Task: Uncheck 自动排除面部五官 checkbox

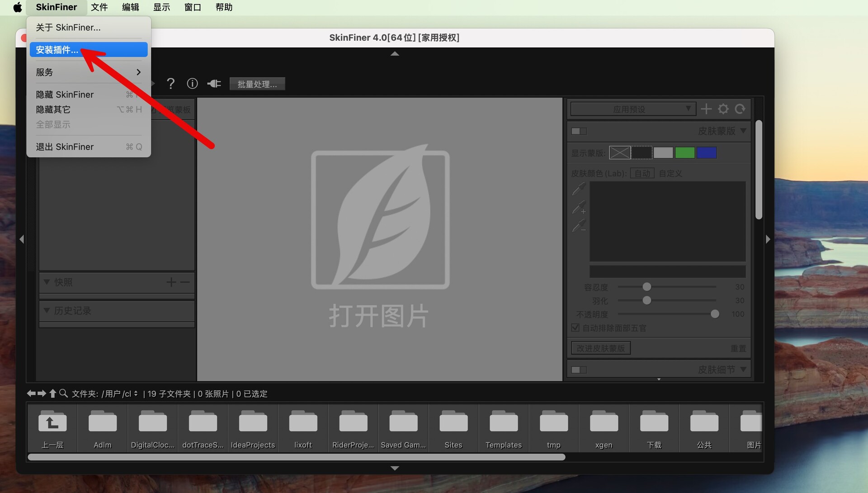Action: [576, 327]
